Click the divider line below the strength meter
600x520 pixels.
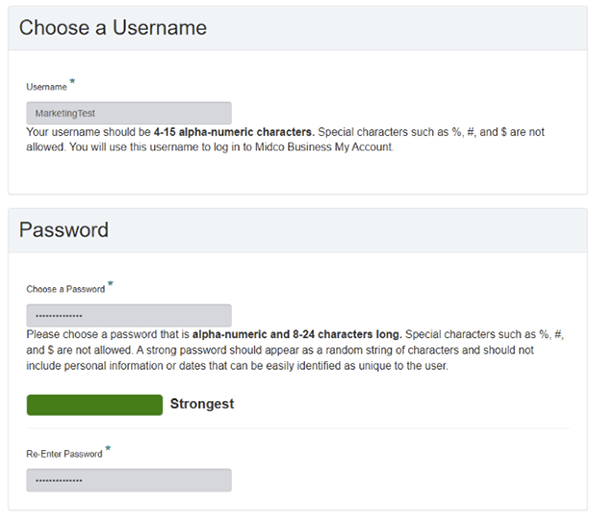coord(298,429)
